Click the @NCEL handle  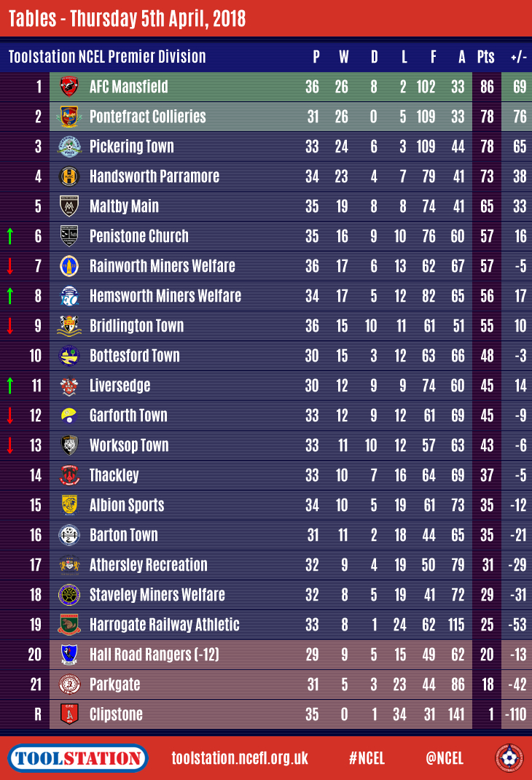pyautogui.click(x=445, y=758)
